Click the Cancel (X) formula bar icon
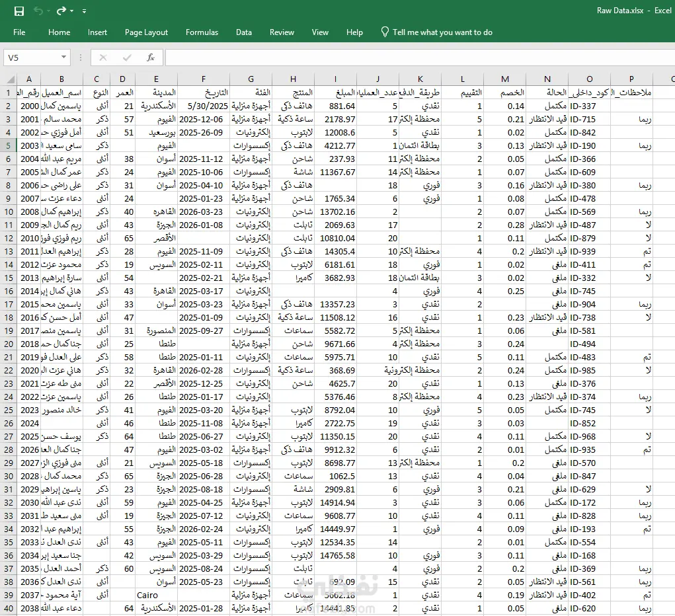The height and width of the screenshot is (616, 675). (x=103, y=58)
